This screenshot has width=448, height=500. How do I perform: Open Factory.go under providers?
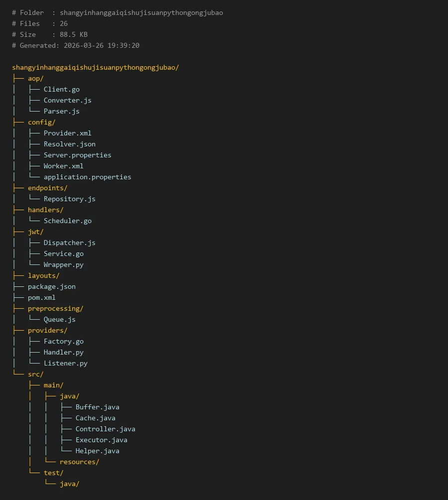(63, 341)
